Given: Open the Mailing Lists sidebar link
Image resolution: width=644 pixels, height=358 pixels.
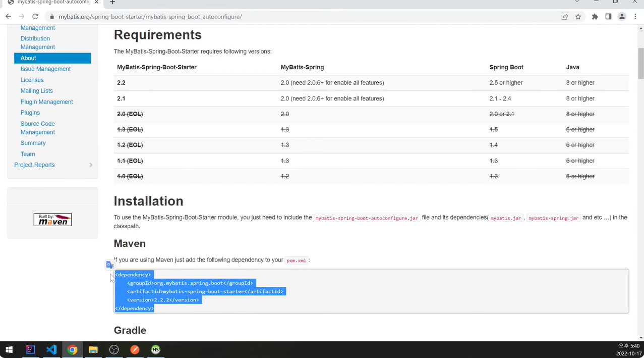Looking at the screenshot, I should [37, 91].
